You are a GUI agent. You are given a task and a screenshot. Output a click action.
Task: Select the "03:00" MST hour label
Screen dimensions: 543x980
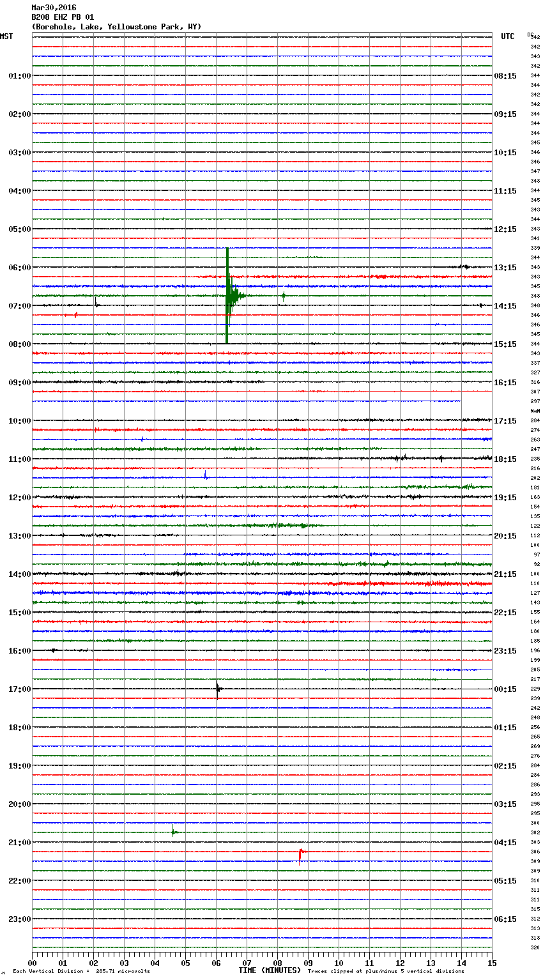tap(20, 153)
